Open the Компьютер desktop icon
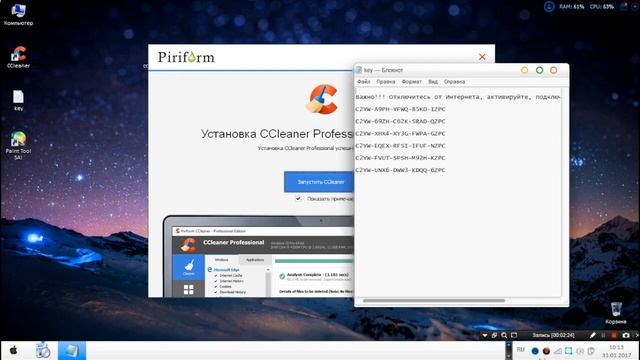Image resolution: width=640 pixels, height=360 pixels. tap(18, 14)
